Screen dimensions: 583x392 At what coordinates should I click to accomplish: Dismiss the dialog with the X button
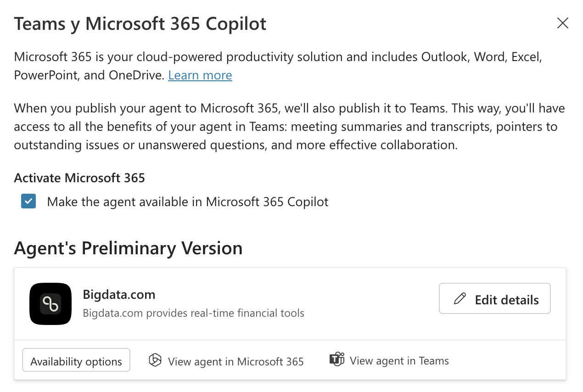562,23
